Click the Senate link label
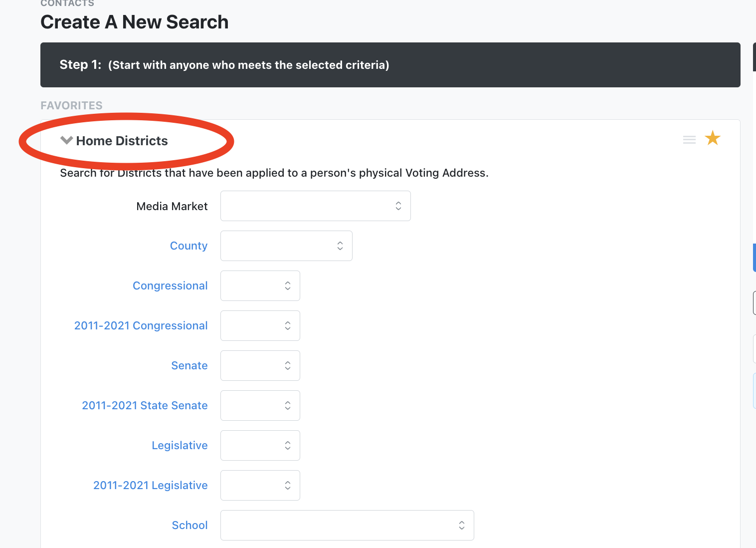This screenshot has width=756, height=548. (x=189, y=365)
